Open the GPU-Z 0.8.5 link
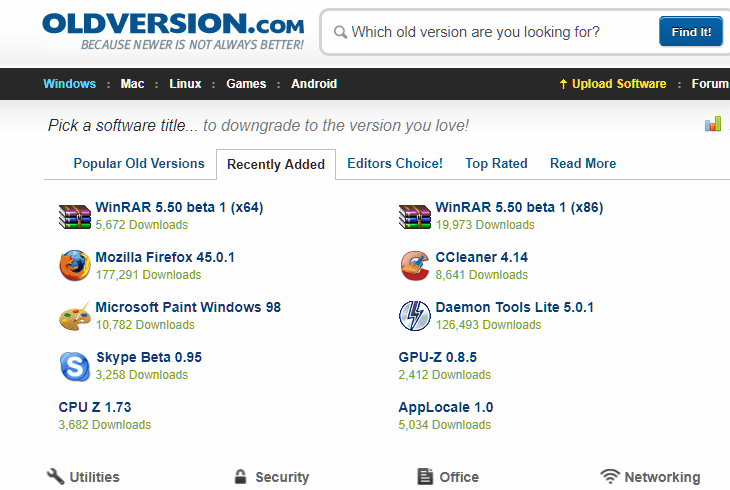Viewport: 730px width, 490px height. 438,357
